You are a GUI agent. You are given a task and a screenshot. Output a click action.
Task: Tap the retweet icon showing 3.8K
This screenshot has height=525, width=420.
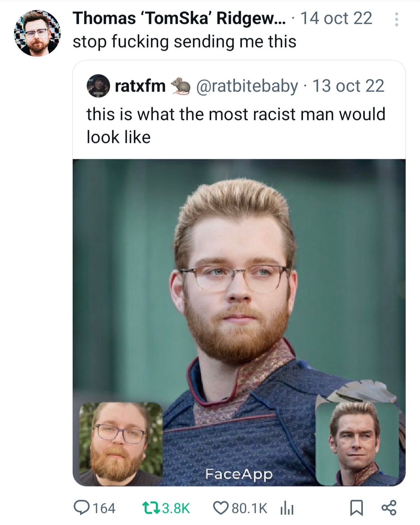pyautogui.click(x=151, y=508)
